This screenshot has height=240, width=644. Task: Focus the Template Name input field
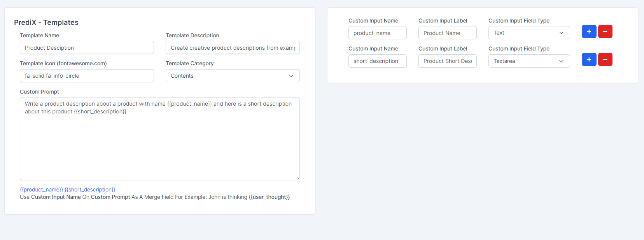(x=87, y=47)
